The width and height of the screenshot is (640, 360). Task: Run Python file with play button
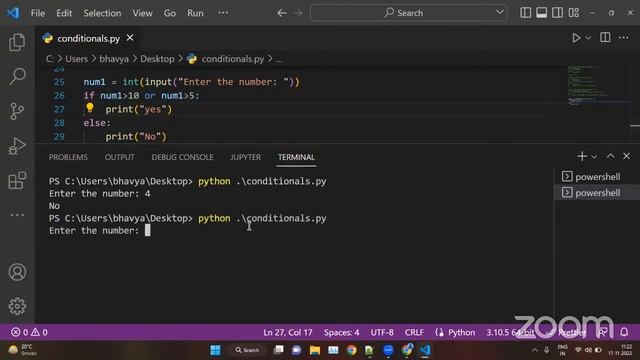(576, 38)
